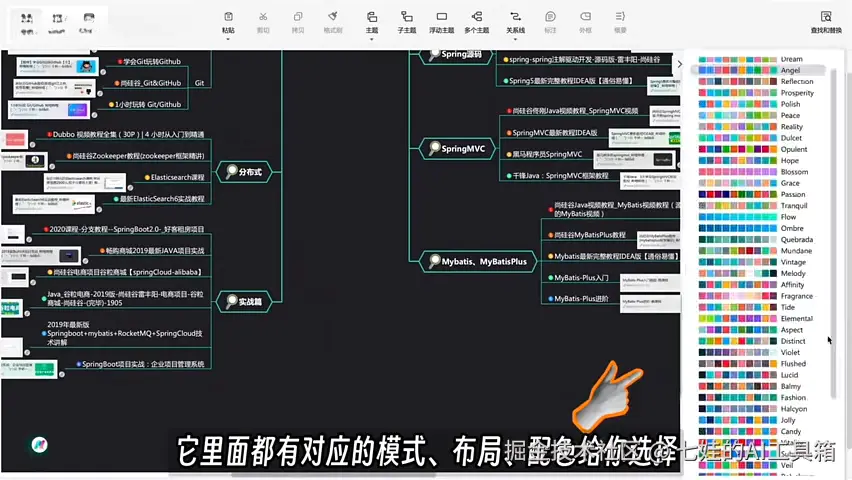
Task: Choose the Melody color theme
Action: pyautogui.click(x=752, y=273)
